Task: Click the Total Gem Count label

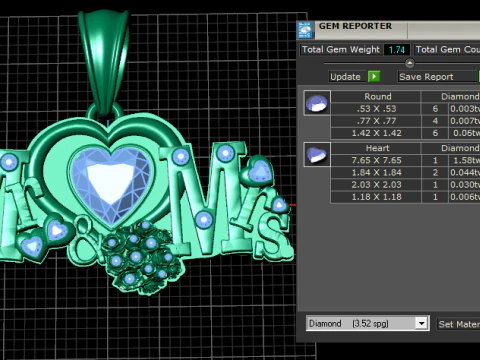Action: (447, 50)
